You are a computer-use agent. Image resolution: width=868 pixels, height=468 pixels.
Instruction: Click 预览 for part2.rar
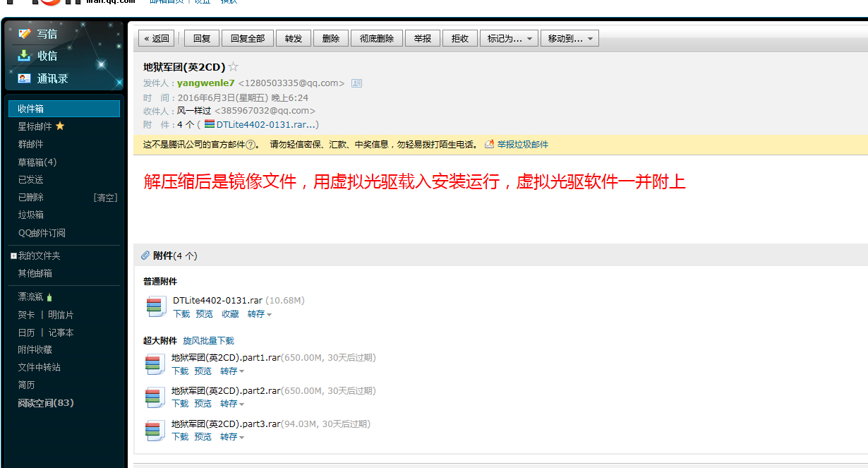(203, 404)
